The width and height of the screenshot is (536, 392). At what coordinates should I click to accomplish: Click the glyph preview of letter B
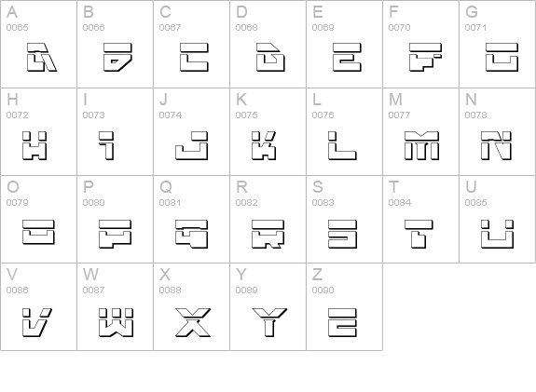(x=117, y=58)
